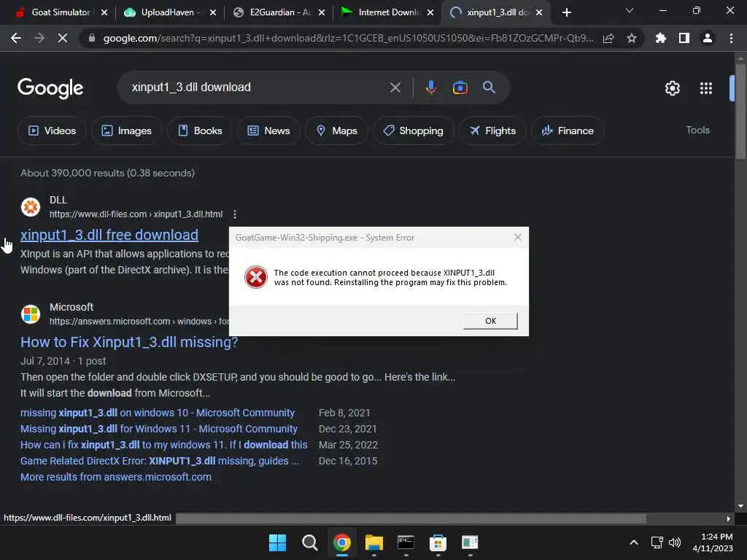The height and width of the screenshot is (560, 747).
Task: Close the Goat Simulator tab
Action: (x=104, y=13)
